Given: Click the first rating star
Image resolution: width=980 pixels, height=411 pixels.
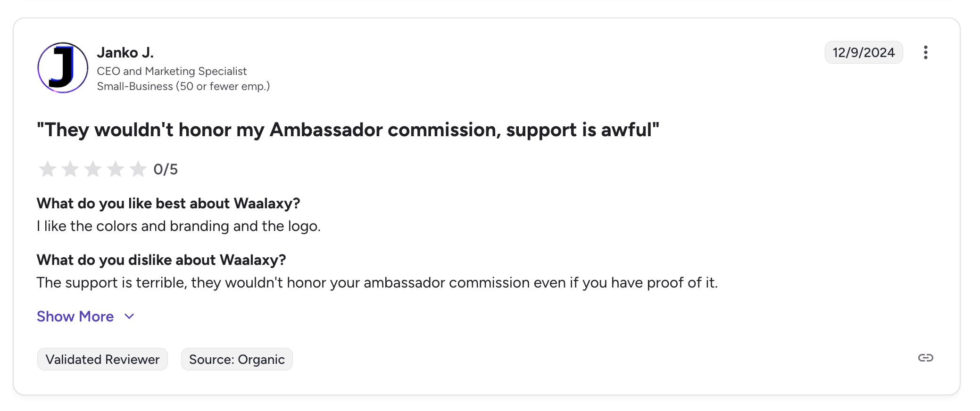Looking at the screenshot, I should (48, 169).
